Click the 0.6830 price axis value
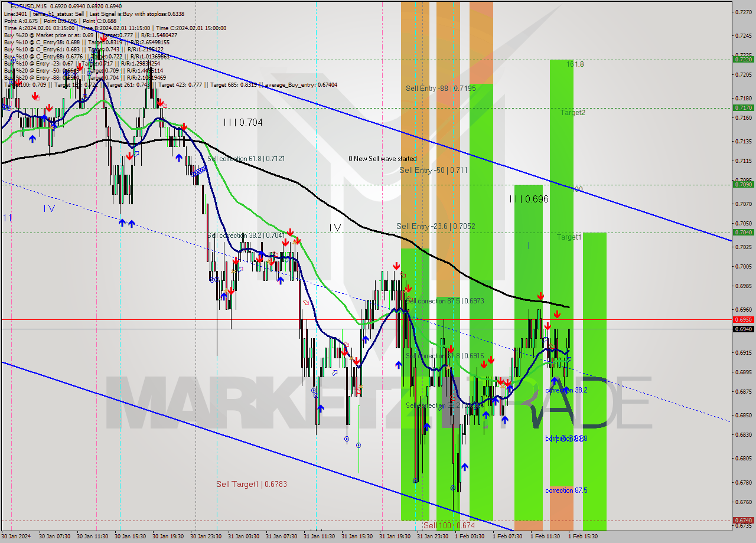Screen dimensions: 756x543 tap(743, 434)
